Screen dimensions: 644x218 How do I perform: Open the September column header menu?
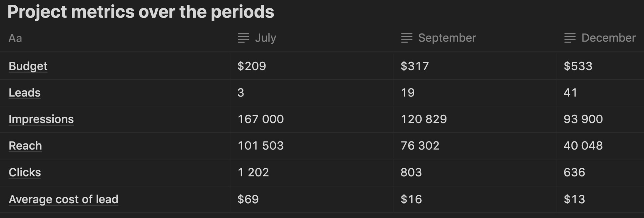pos(447,38)
